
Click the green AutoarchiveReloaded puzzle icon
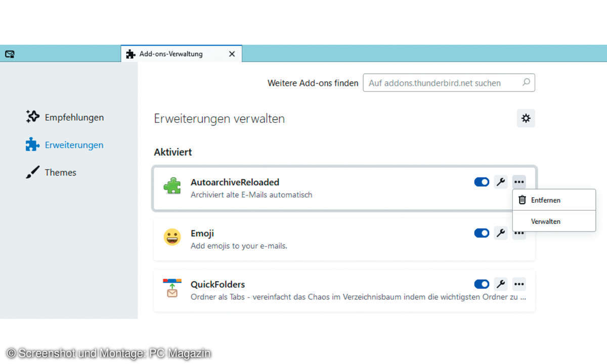click(172, 186)
